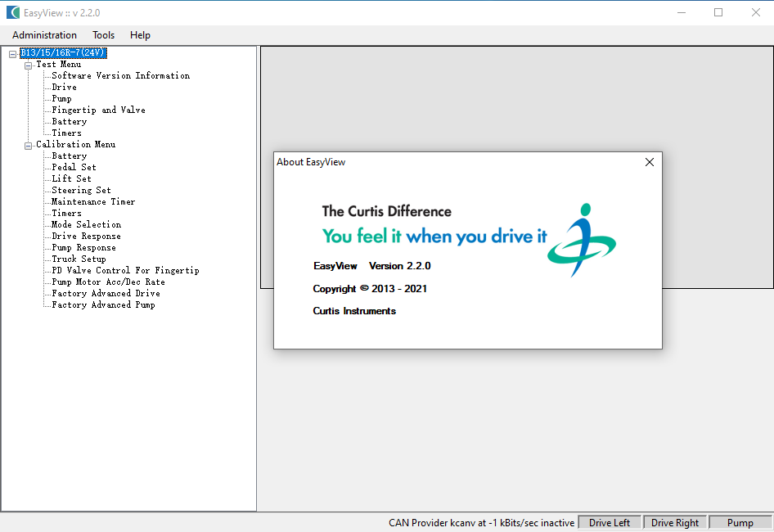Click the Drive Left status button
Viewport: 774px width, 532px height.
[609, 523]
